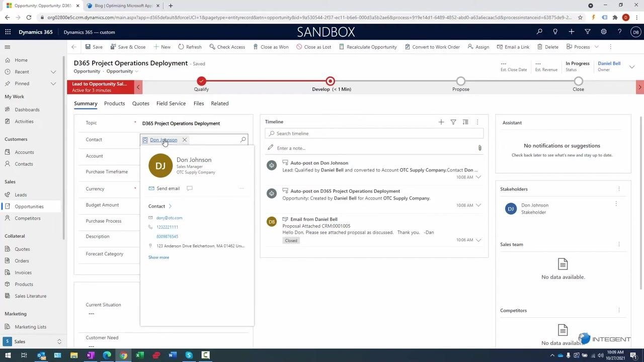Click the Daniel Bell owner link
Viewport: 644px width, 362px height.
coord(609,63)
